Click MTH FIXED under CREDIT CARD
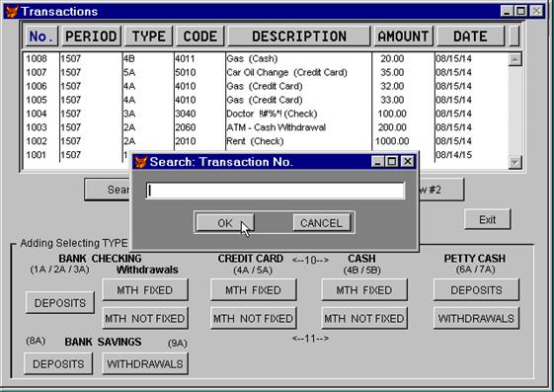 click(254, 290)
